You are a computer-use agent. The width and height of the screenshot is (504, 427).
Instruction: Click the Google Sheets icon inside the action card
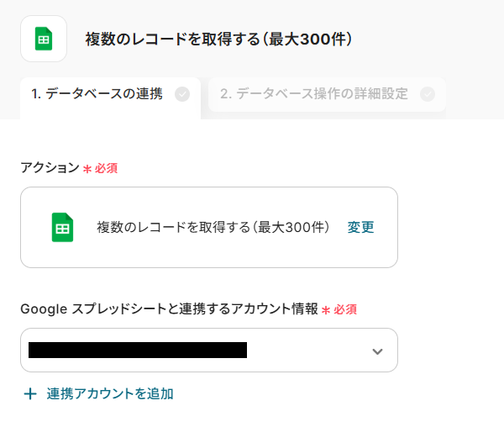pyautogui.click(x=63, y=227)
